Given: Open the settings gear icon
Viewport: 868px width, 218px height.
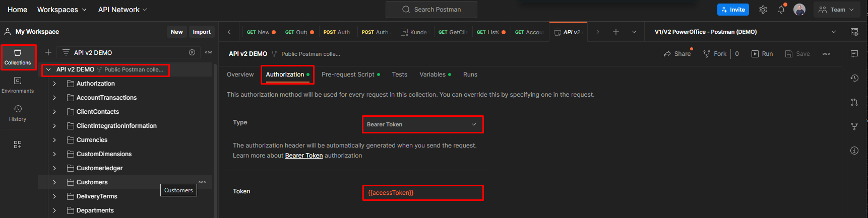Looking at the screenshot, I should 763,10.
